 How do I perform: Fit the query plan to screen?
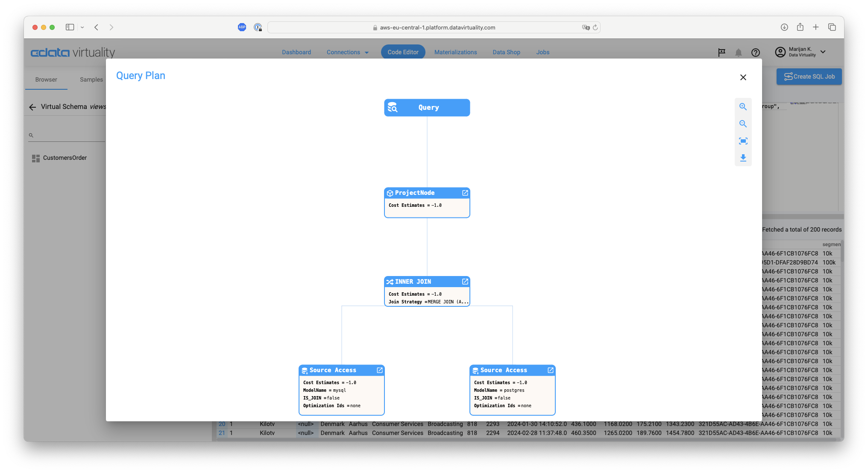coord(743,141)
